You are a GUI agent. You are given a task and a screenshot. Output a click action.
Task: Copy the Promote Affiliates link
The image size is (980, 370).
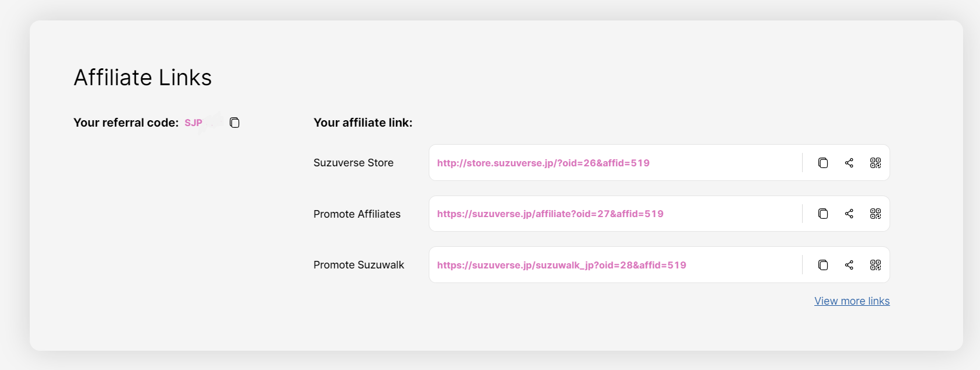click(823, 214)
